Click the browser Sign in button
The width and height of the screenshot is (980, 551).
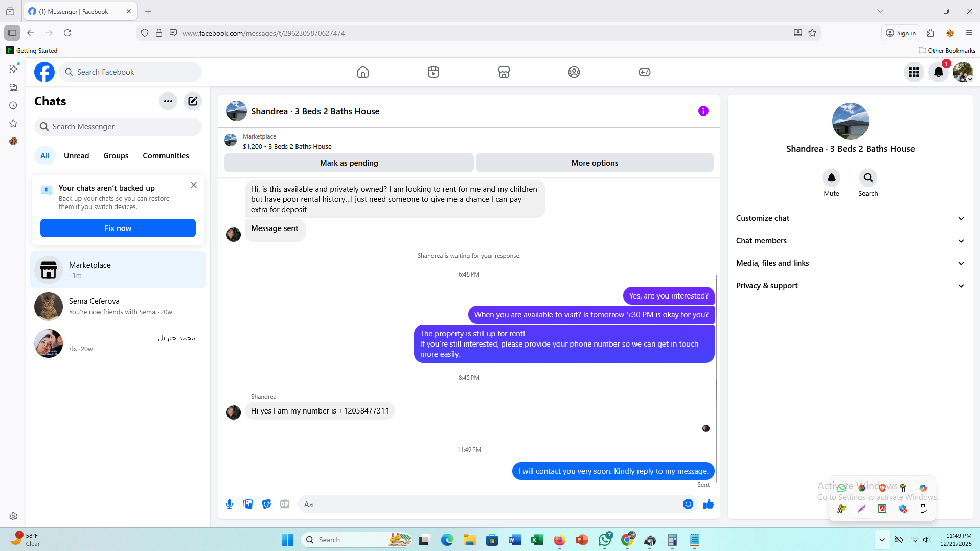(901, 33)
